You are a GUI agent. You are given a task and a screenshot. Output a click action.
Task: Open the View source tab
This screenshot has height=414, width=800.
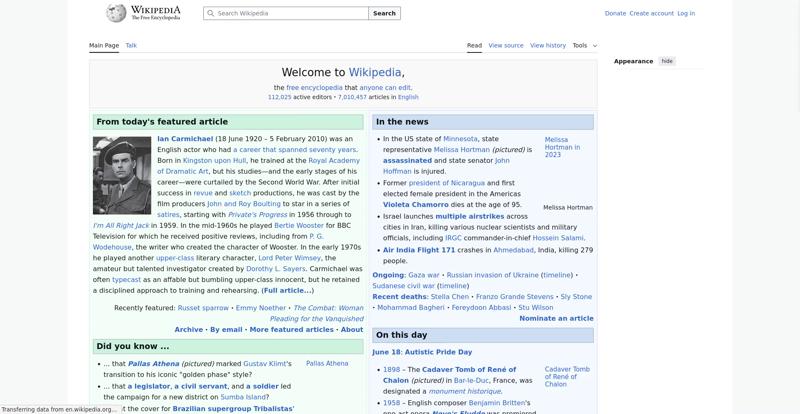click(x=506, y=45)
